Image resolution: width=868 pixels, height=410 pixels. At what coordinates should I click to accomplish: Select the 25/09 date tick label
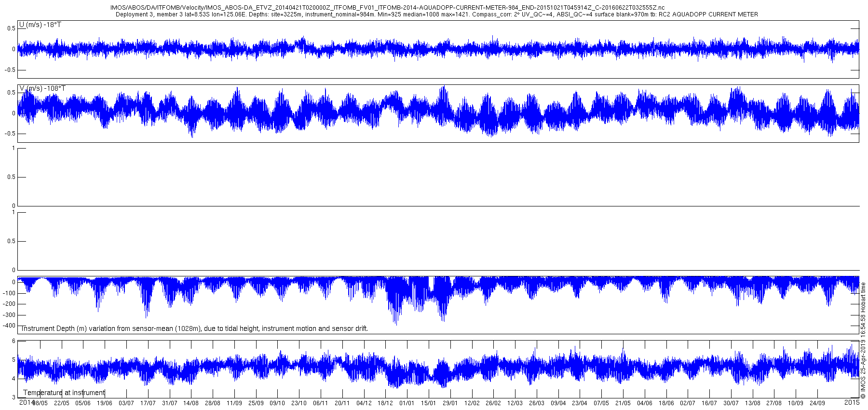(256, 403)
